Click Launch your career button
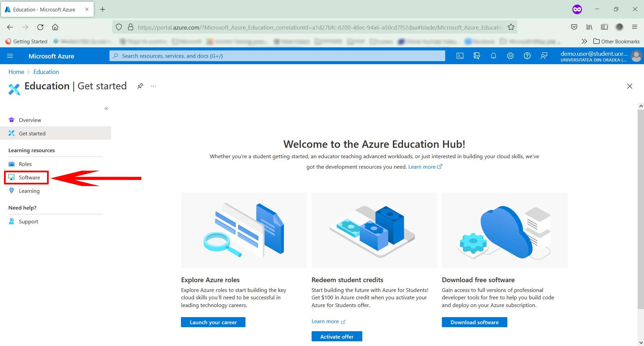Viewport: 644px width, 346px height. click(x=213, y=322)
